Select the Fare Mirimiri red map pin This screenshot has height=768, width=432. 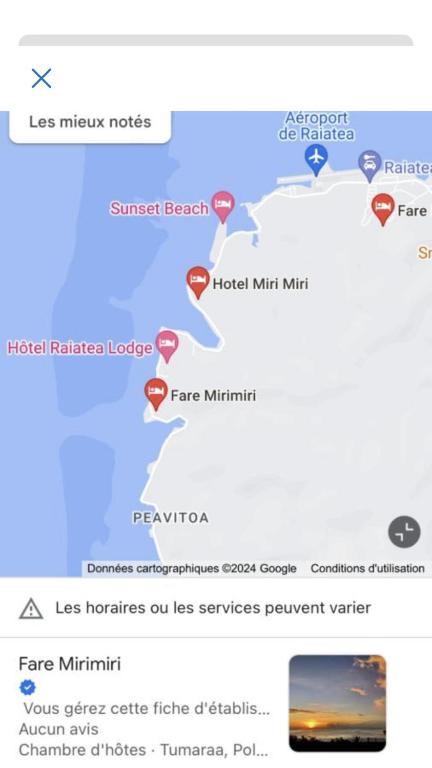[x=156, y=394]
